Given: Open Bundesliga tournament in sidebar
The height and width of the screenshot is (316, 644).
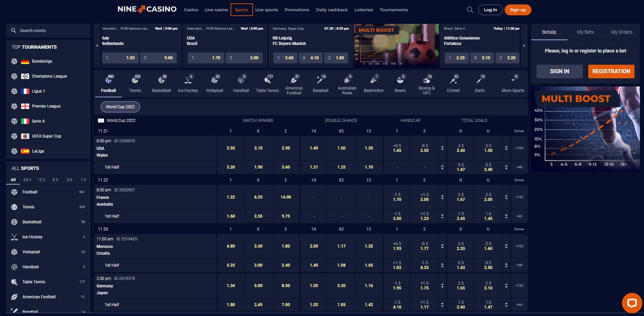Looking at the screenshot, I should click(x=48, y=61).
